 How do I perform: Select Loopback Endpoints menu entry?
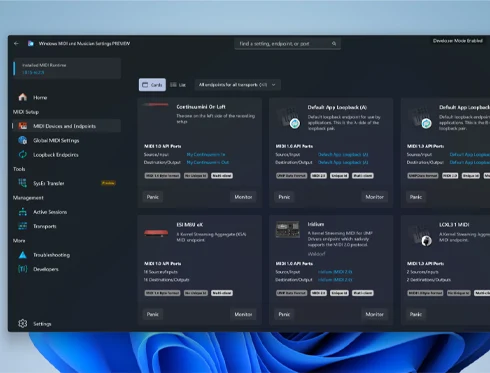(x=67, y=155)
